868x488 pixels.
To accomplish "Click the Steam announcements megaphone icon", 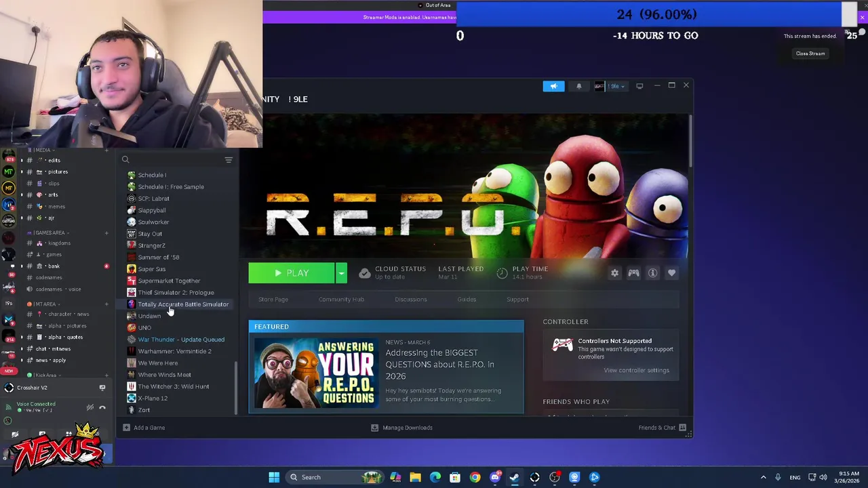I will (x=553, y=86).
